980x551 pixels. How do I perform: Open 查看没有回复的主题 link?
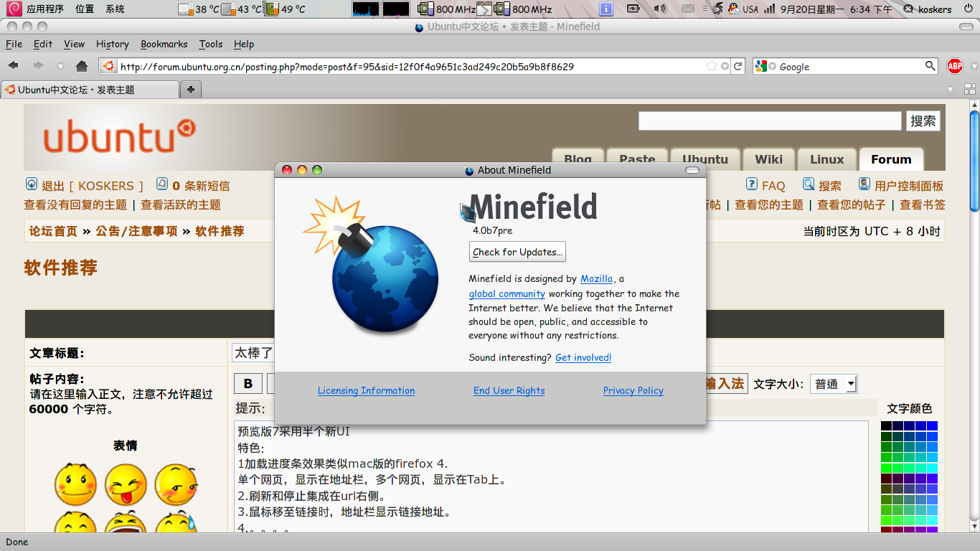[x=75, y=204]
